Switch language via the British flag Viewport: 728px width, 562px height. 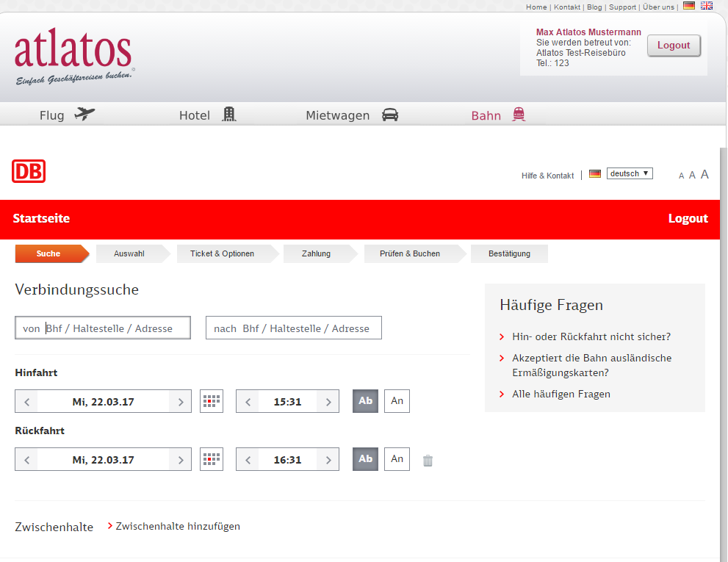tap(707, 6)
